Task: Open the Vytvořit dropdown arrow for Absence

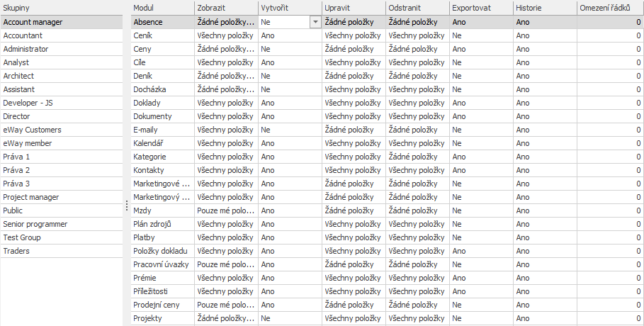Action: [315, 22]
